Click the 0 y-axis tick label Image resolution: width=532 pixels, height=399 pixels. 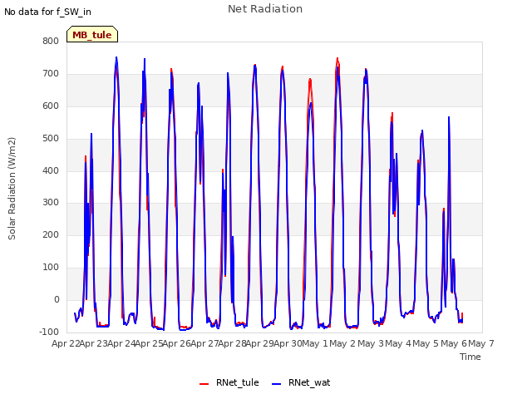click(57, 299)
